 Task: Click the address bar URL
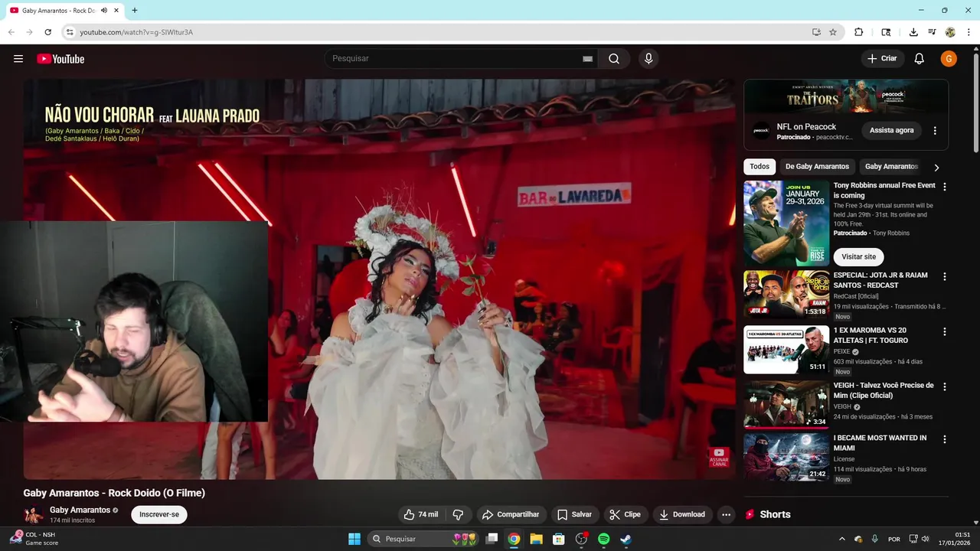coord(136,32)
